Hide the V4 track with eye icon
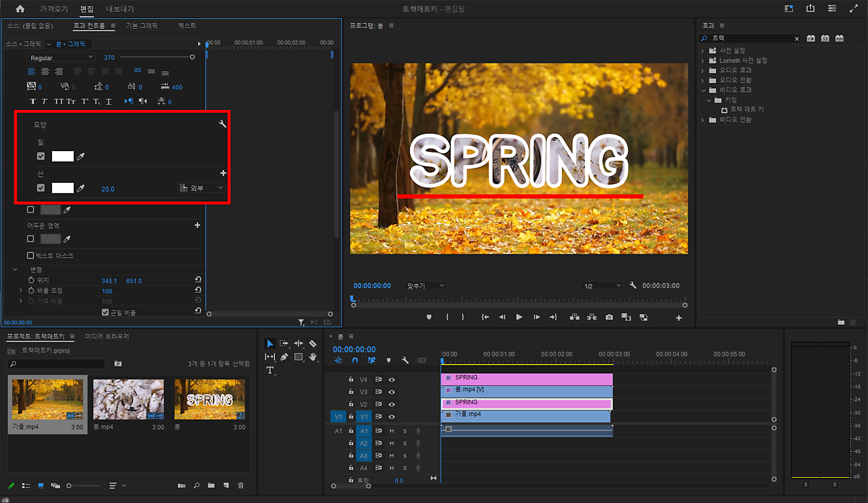Image resolution: width=868 pixels, height=503 pixels. click(391, 379)
